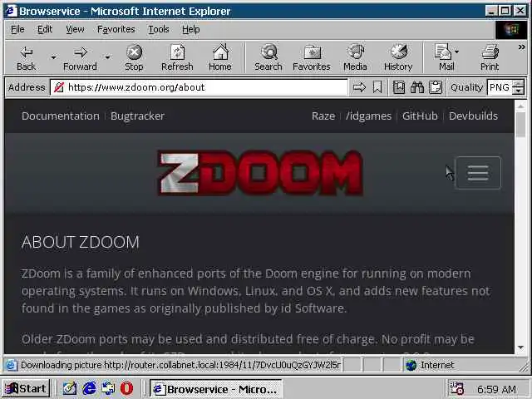Image resolution: width=532 pixels, height=399 pixels.
Task: Select the Browservice taskbar button
Action: tap(216, 389)
